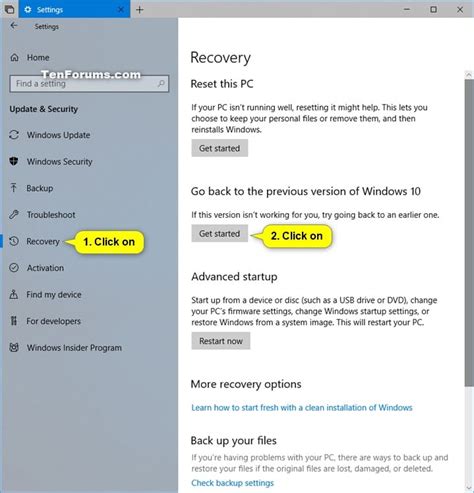Open the Home settings page

38,57
